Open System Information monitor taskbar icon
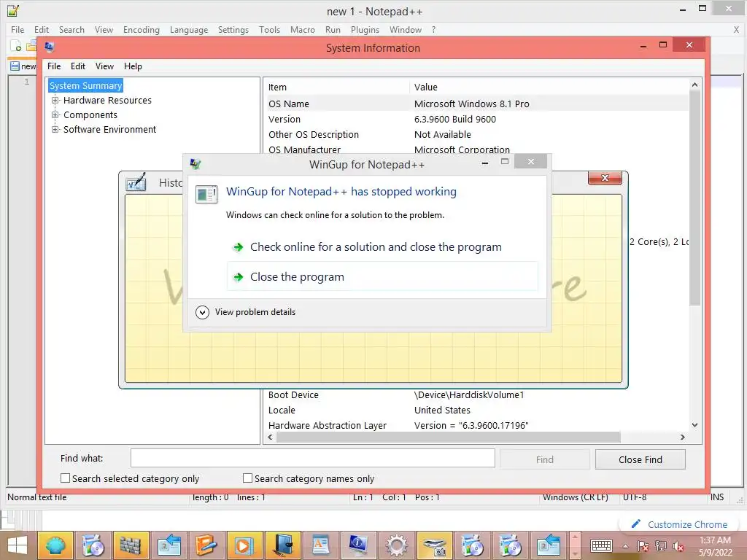Viewport: 747px width, 560px height. click(357, 545)
